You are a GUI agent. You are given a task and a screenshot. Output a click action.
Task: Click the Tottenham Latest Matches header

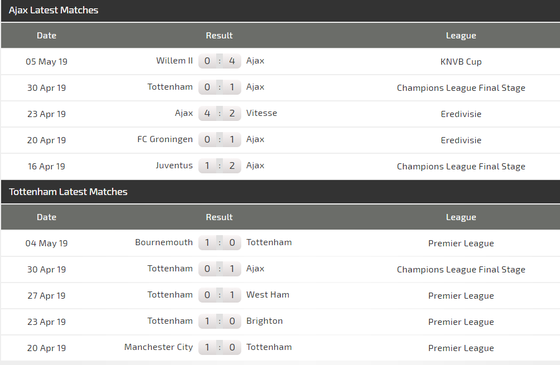click(x=68, y=192)
